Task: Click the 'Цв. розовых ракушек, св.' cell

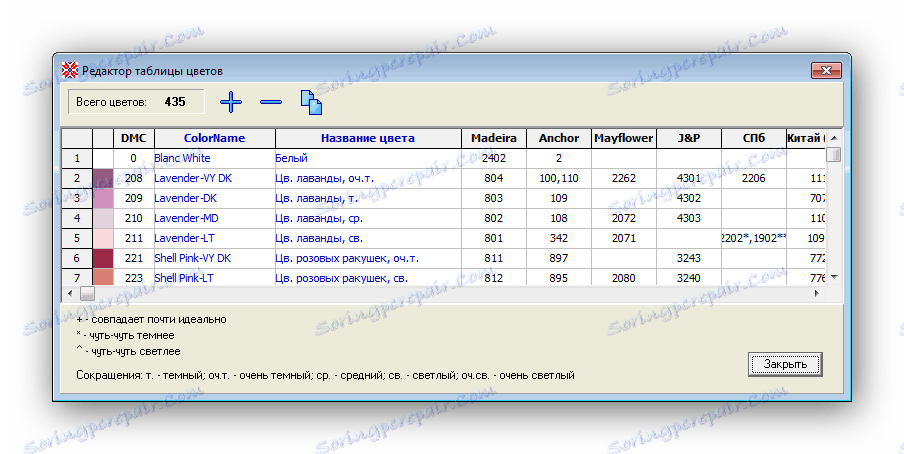Action: [x=368, y=277]
